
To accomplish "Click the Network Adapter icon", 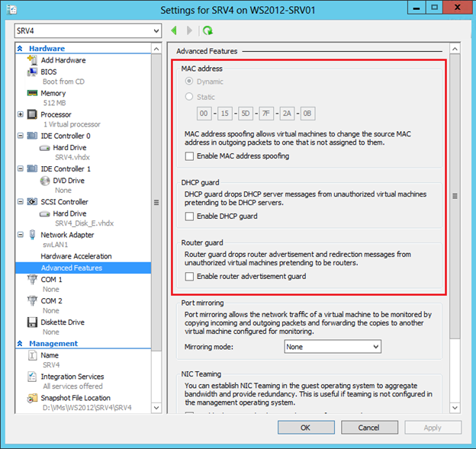I will [32, 235].
